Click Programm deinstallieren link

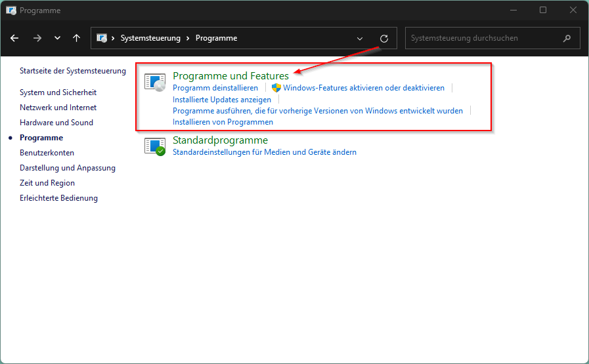(215, 88)
